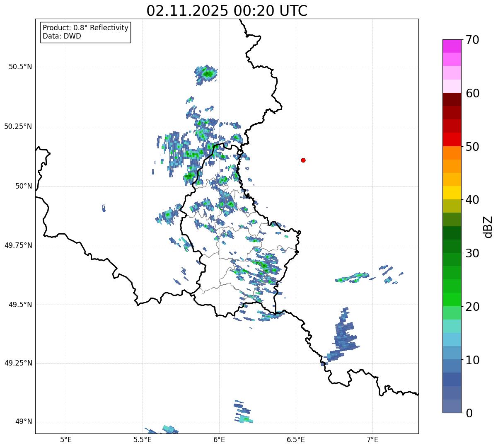
Task: Click the '7°E' longitude label
Action: 372,439
